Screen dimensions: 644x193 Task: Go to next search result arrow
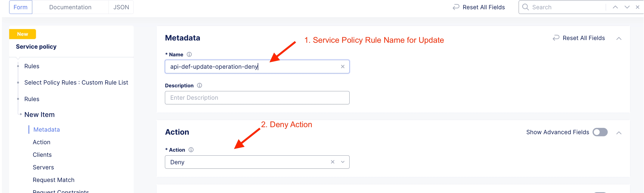(x=627, y=7)
